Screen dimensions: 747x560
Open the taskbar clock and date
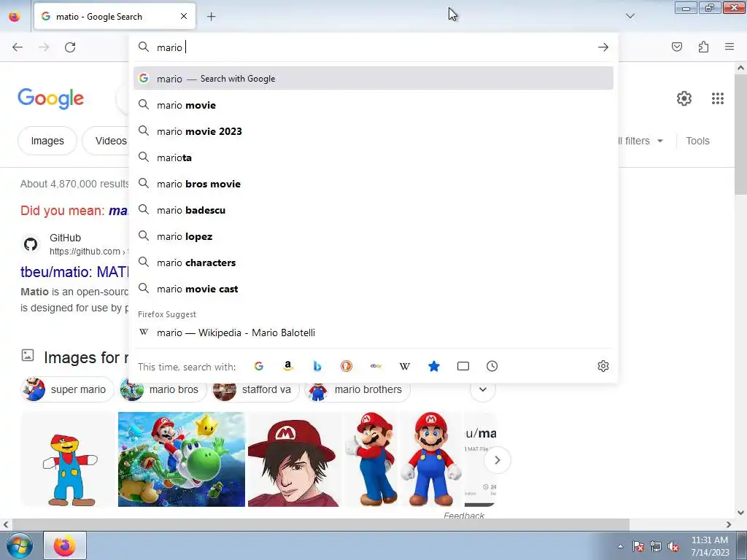710,546
